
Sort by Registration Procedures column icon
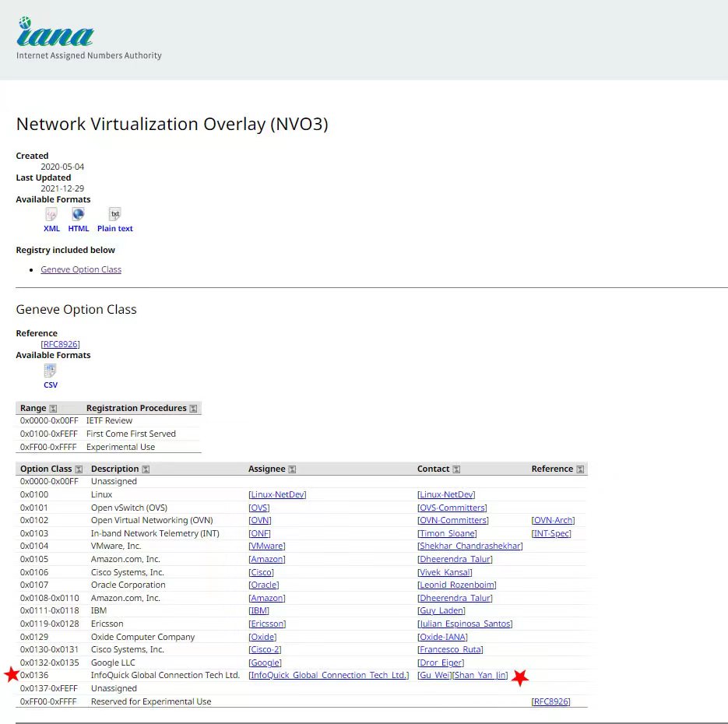coord(193,409)
